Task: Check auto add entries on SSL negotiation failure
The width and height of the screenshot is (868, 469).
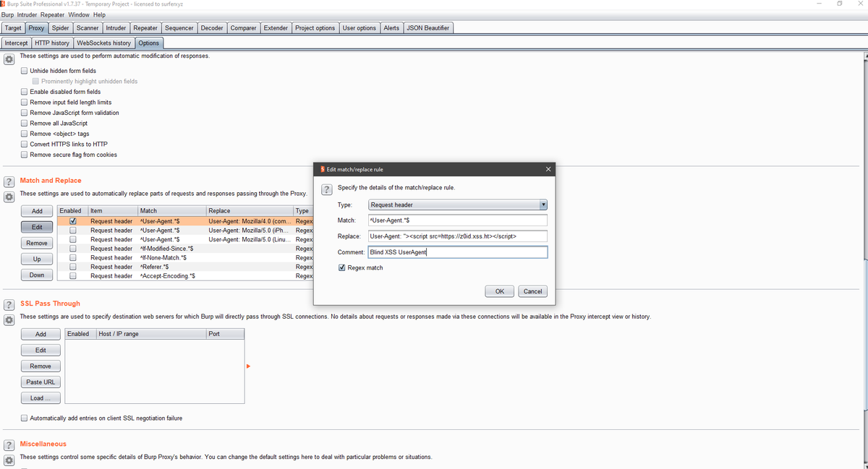Action: coord(25,418)
